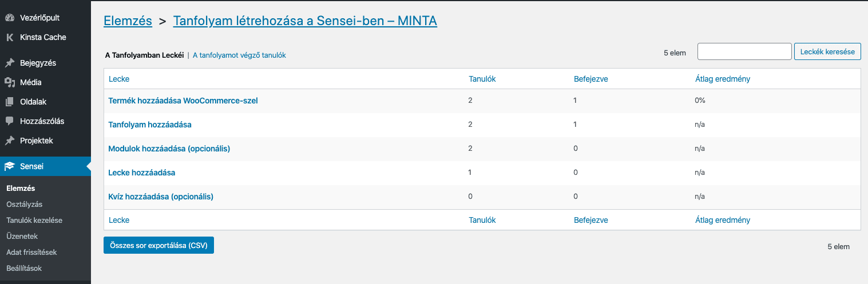
Task: Click the Vezérlőpult dashboard icon
Action: click(9, 18)
